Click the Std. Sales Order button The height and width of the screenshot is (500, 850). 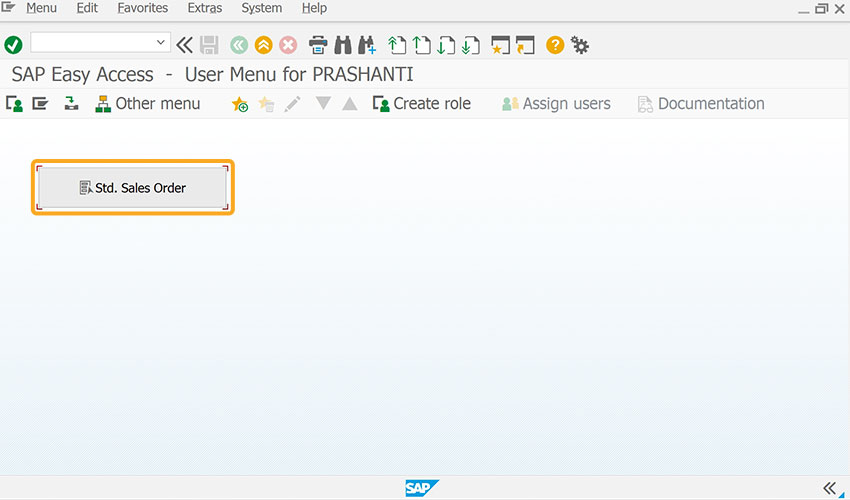coord(133,188)
